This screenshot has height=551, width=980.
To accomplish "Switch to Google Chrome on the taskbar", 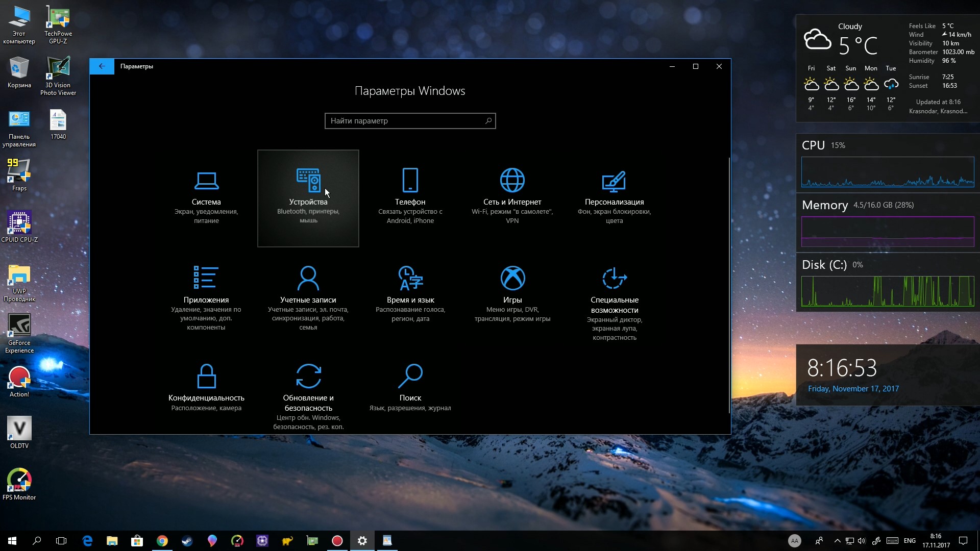I will (162, 541).
